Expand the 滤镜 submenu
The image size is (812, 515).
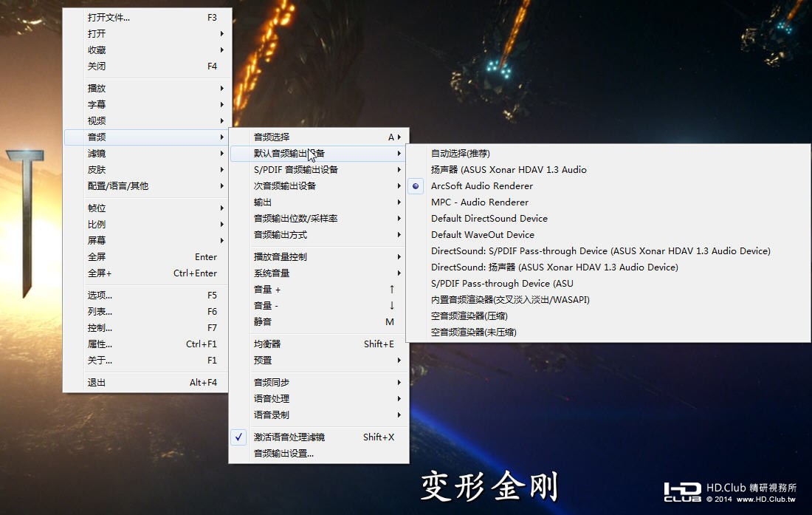[147, 154]
